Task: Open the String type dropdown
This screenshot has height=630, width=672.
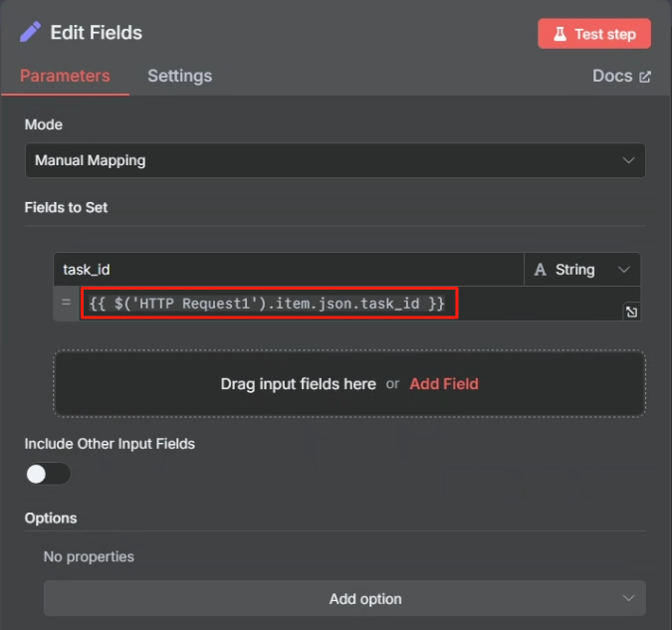Action: click(x=582, y=270)
